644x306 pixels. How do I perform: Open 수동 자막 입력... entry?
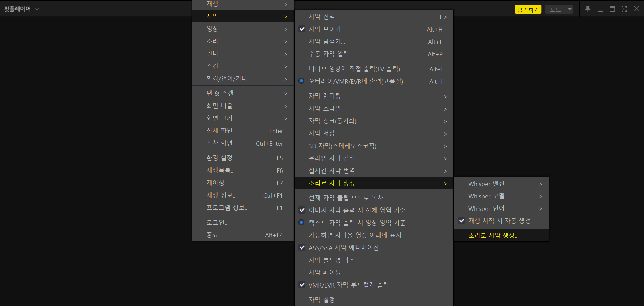pyautogui.click(x=331, y=54)
